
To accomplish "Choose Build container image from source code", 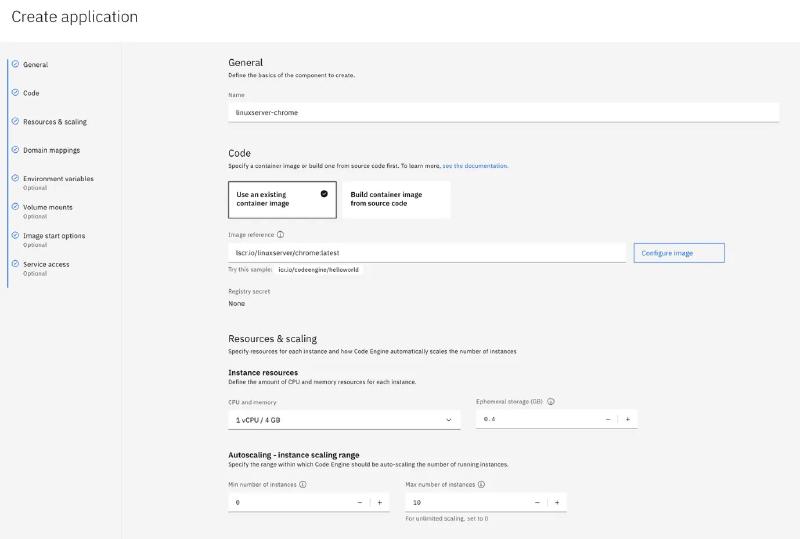I will pos(396,200).
